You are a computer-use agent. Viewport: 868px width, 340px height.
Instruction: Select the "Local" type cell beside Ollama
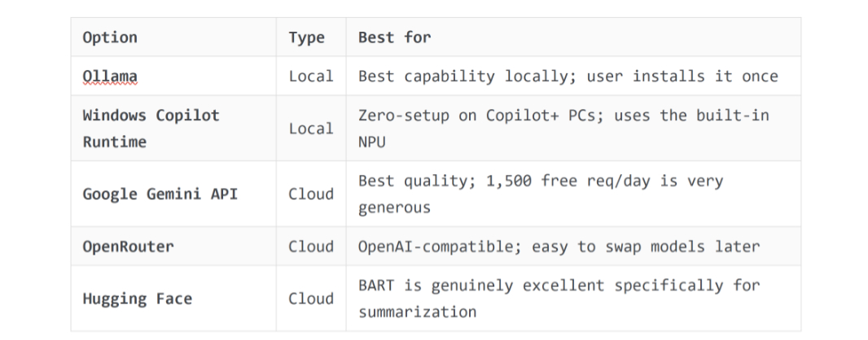click(311, 76)
